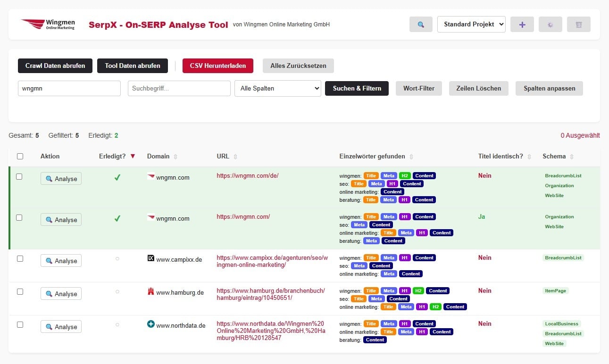Add a new project with plus icon
This screenshot has width=609, height=364.
(x=522, y=25)
